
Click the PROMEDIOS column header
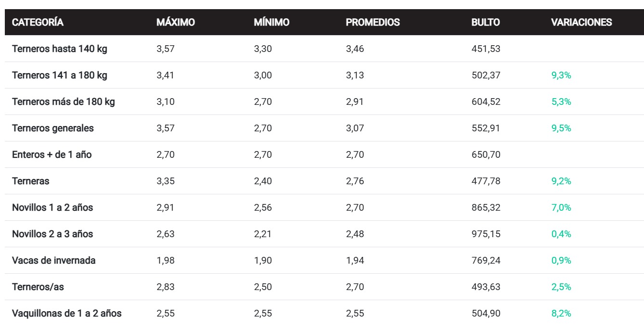(x=372, y=23)
